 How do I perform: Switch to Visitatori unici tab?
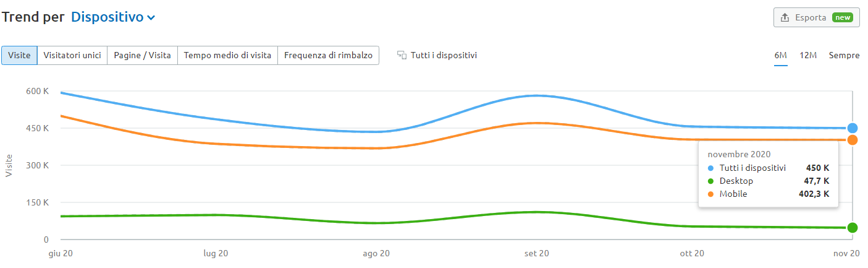coord(72,55)
